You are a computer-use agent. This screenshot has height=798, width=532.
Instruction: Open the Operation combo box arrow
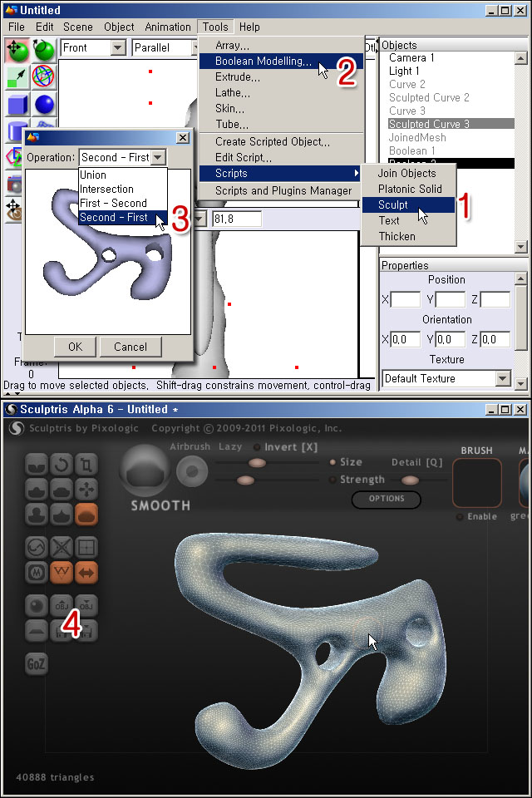(x=158, y=157)
